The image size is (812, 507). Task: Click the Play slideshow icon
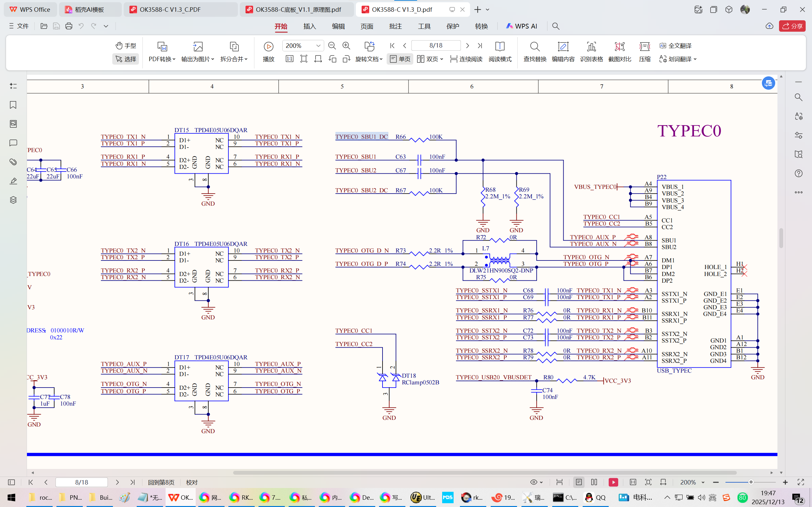[268, 46]
